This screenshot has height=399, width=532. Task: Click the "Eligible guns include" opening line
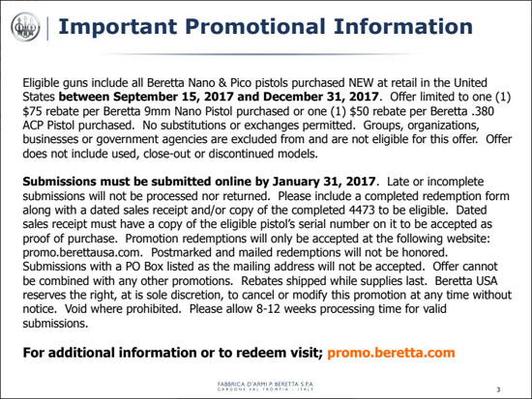point(254,83)
